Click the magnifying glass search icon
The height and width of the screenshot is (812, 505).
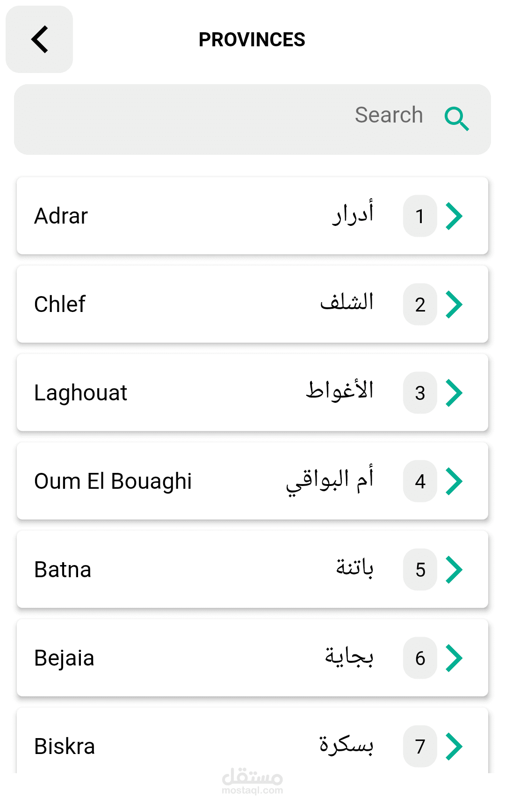click(x=456, y=118)
